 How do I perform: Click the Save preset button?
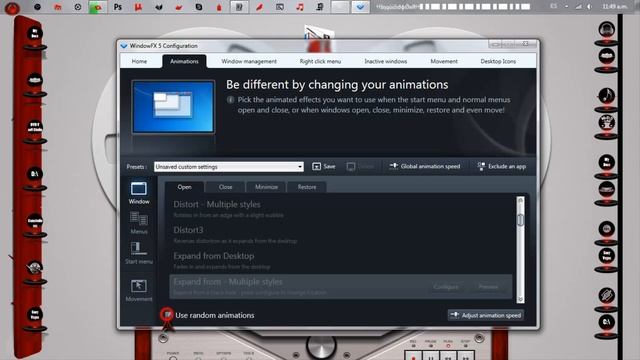pos(324,167)
